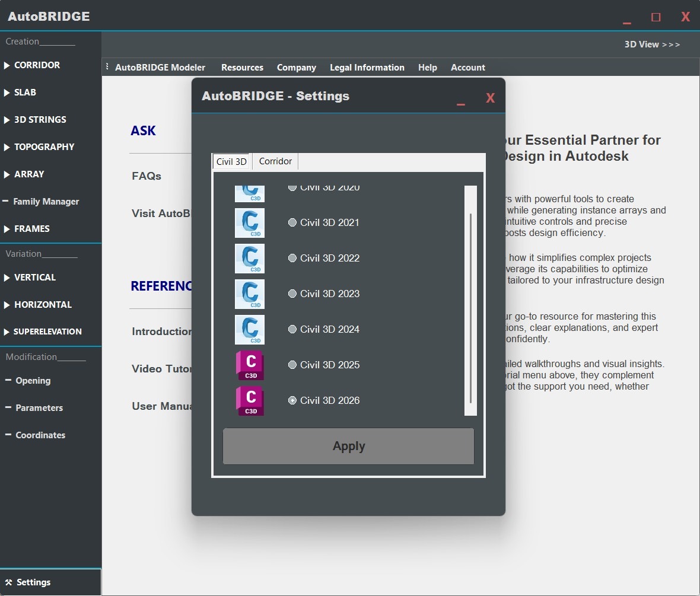The width and height of the screenshot is (700, 596).
Task: Open the 3D View >>> link
Action: click(x=652, y=44)
